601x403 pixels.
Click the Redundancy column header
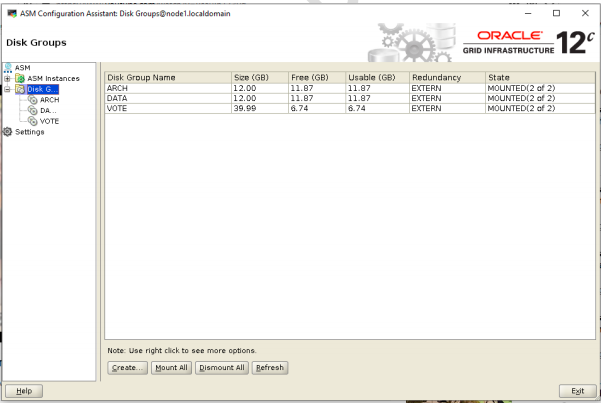point(447,77)
